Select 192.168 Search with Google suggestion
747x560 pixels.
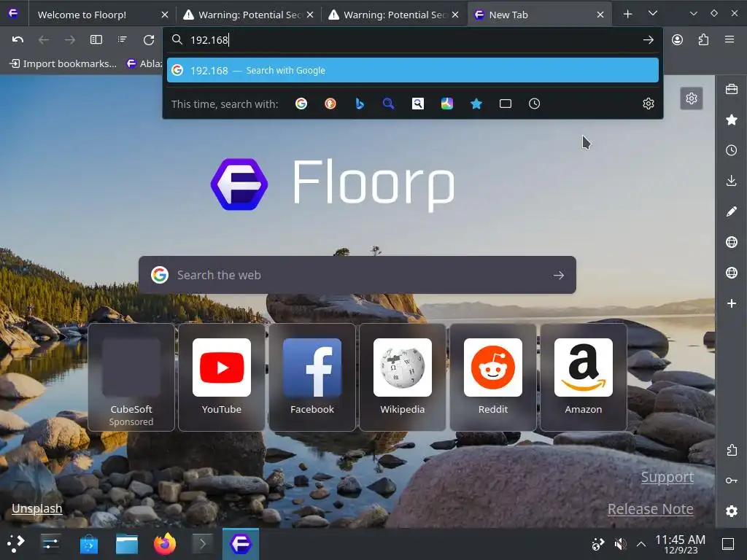(413, 71)
